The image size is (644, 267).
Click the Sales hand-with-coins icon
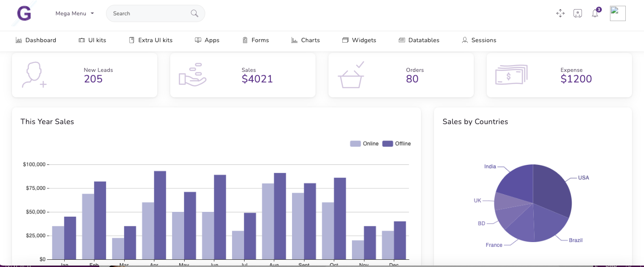[x=192, y=75]
